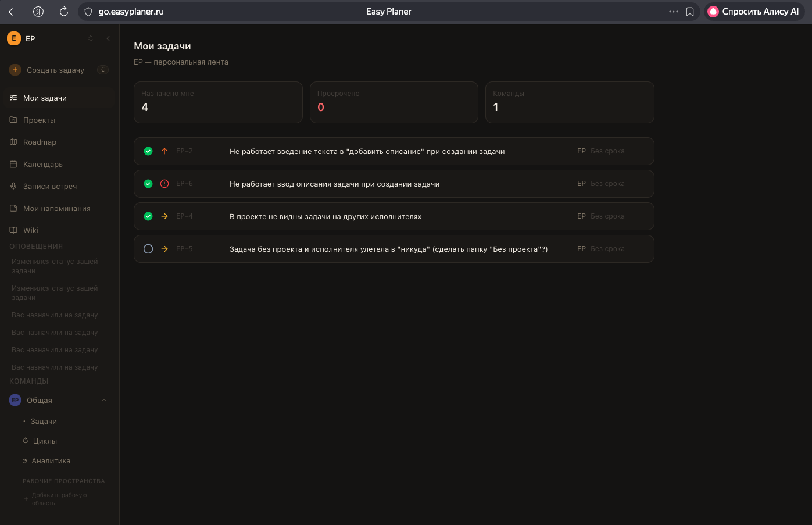The width and height of the screenshot is (812, 525).
Task: Collapse the Общая team section chevron
Action: [x=103, y=400]
